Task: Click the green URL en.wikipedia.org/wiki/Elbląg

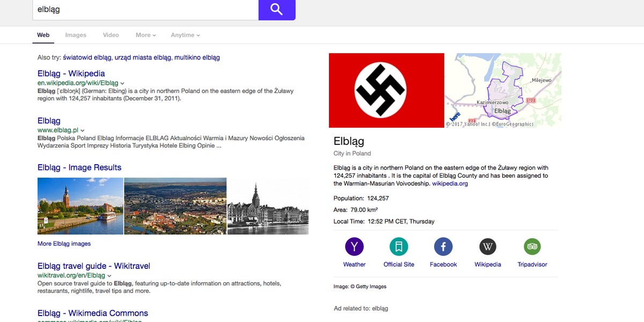Action: coord(78,84)
